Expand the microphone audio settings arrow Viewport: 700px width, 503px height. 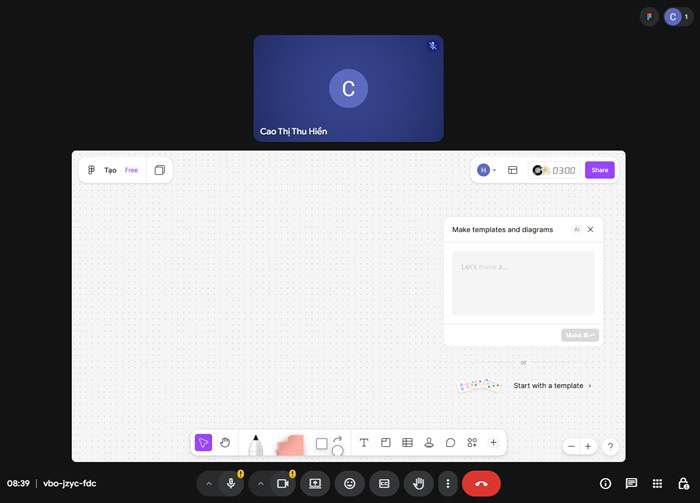pyautogui.click(x=209, y=483)
